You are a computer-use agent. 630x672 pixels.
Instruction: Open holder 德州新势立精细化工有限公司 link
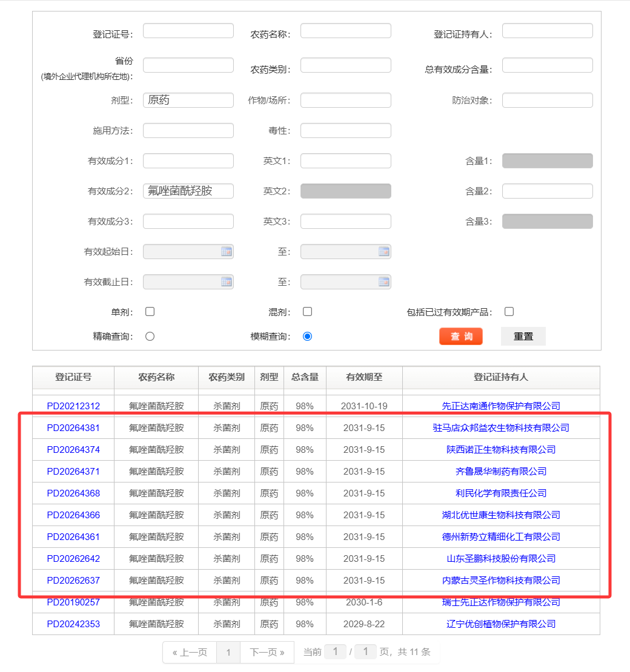click(501, 537)
